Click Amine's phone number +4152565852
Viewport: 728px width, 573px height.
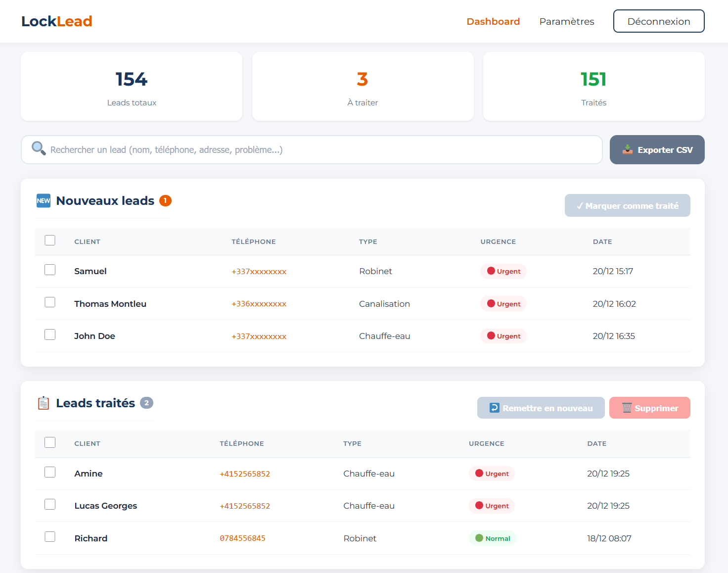tap(245, 474)
